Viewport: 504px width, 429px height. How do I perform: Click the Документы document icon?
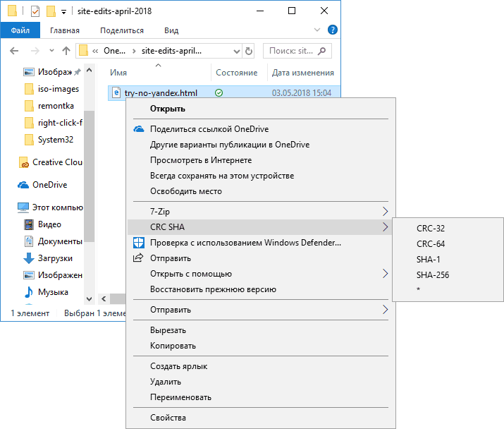tap(29, 241)
